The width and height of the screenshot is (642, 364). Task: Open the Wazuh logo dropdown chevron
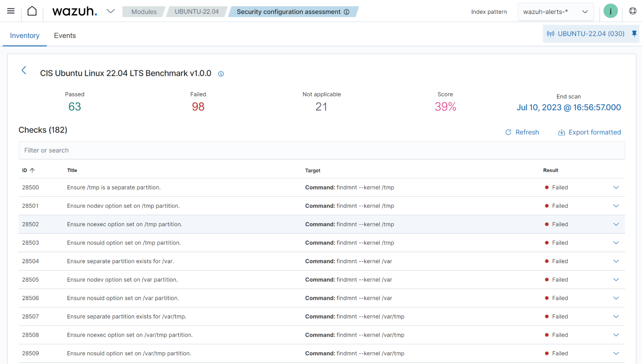[110, 11]
